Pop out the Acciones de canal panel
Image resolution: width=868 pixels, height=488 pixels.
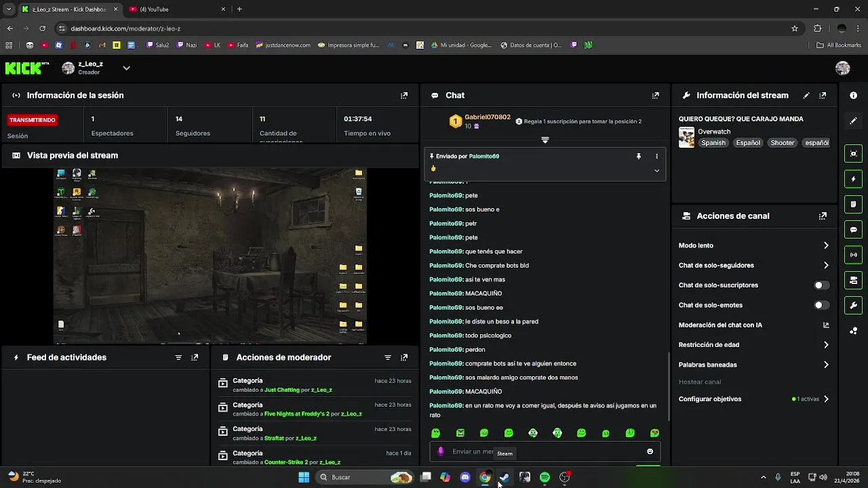823,216
